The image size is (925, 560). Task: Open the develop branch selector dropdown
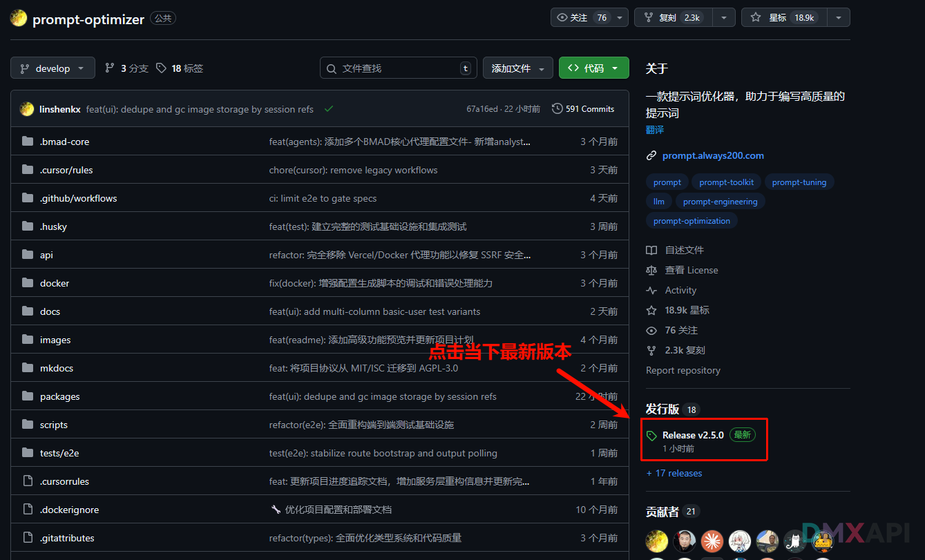click(53, 68)
